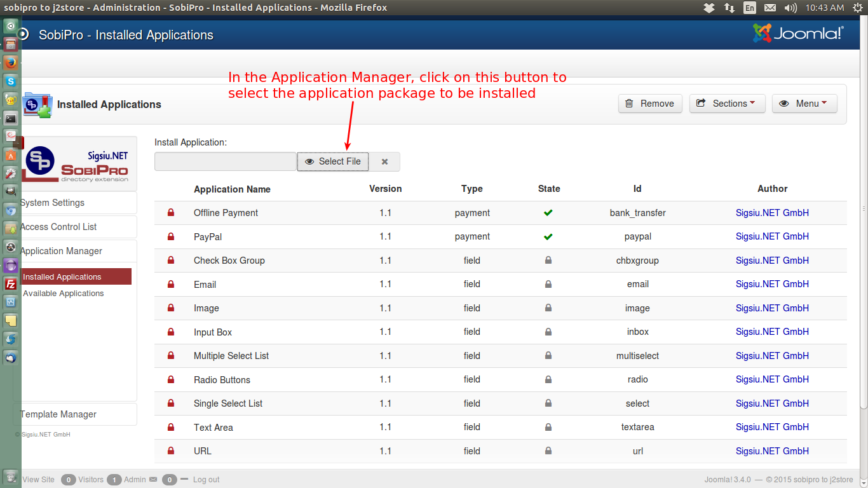
Task: Click the red lock icon for Check Box Group
Action: click(171, 261)
